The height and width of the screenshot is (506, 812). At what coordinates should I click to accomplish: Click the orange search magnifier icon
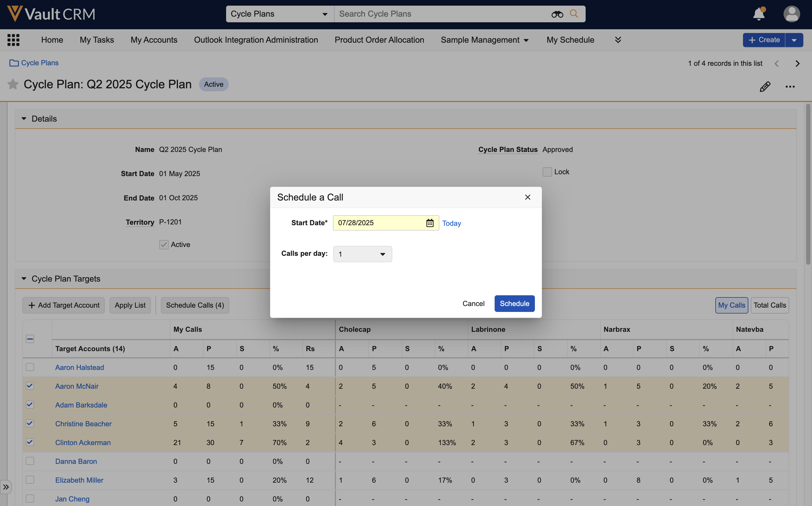point(574,14)
